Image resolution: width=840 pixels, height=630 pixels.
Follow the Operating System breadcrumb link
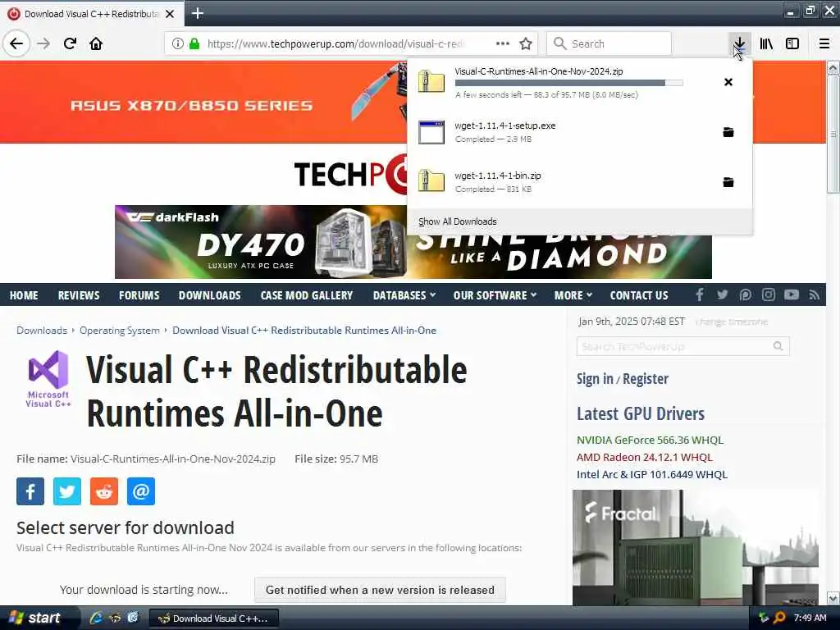(x=120, y=330)
